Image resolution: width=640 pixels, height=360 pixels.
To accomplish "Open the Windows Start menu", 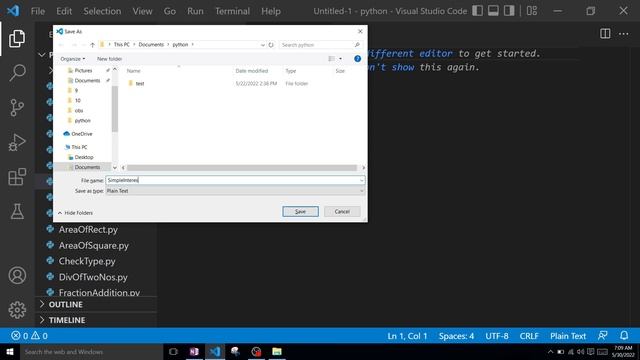I will click(x=10, y=352).
